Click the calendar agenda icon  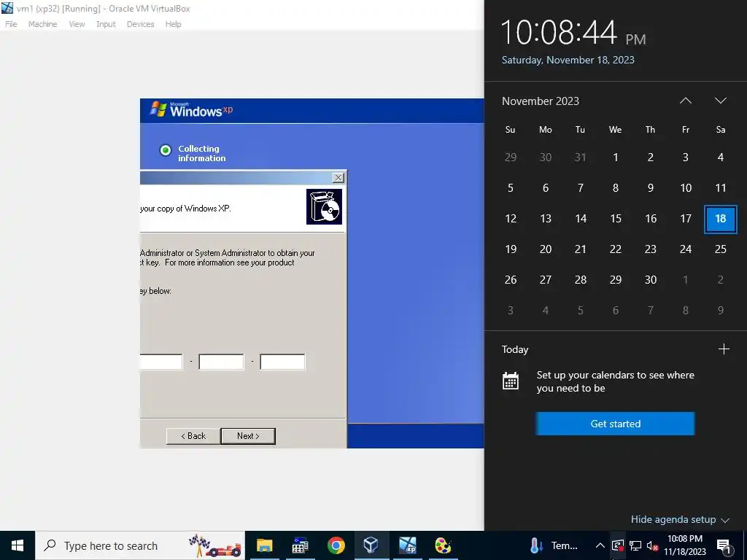pos(510,381)
